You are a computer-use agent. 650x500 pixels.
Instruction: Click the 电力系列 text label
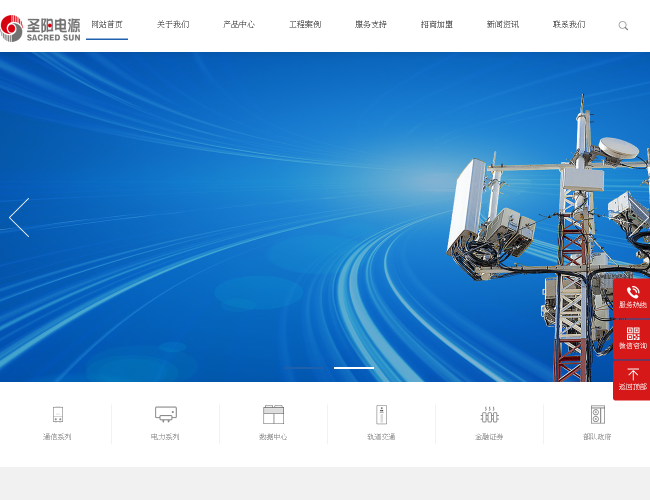(165, 437)
